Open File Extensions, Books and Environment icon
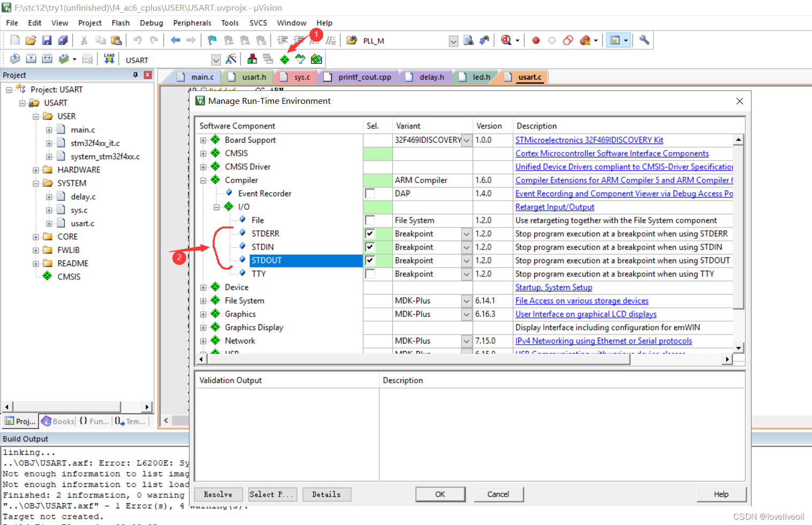The image size is (812, 525). [x=252, y=59]
